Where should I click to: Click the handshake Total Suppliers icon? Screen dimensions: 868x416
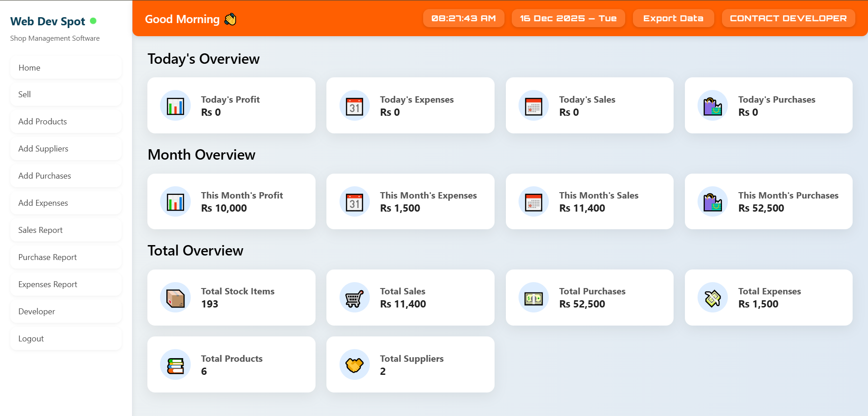[354, 365]
